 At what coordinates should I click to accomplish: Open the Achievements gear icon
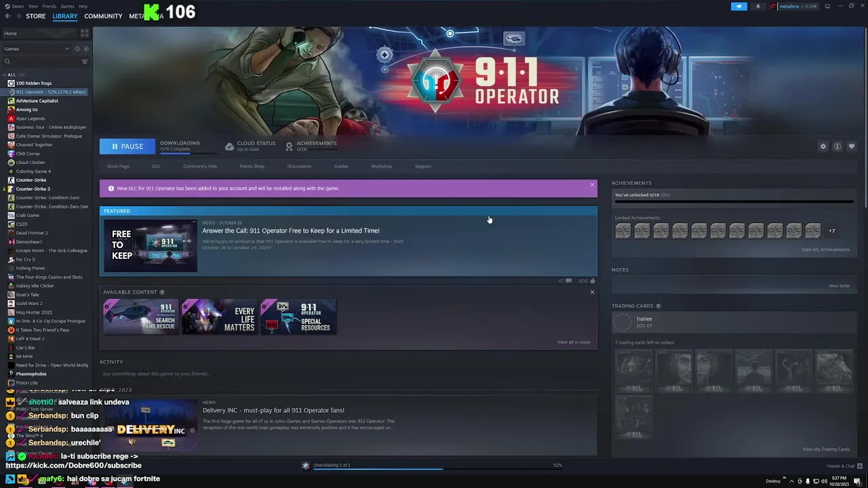(290, 146)
